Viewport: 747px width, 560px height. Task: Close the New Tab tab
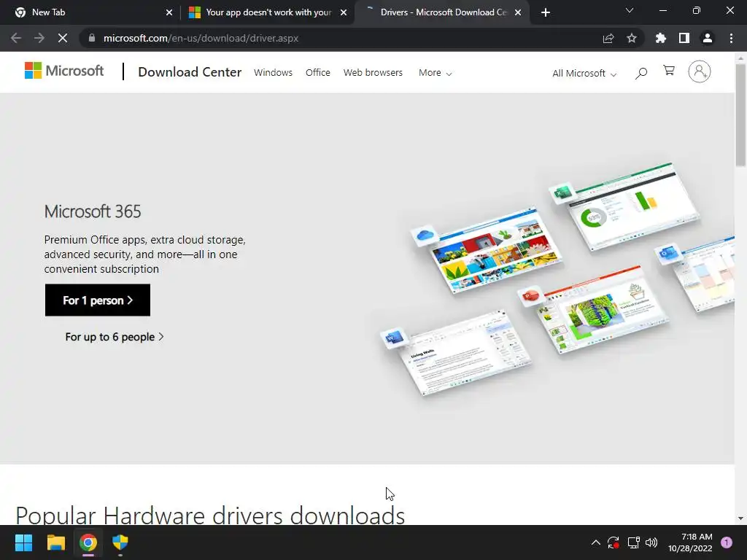tap(169, 12)
